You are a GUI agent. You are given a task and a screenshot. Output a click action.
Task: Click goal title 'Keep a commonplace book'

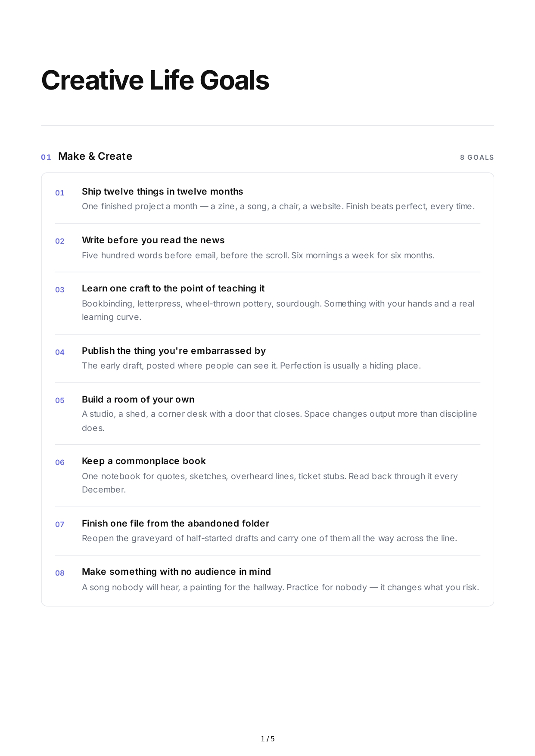[x=144, y=461]
